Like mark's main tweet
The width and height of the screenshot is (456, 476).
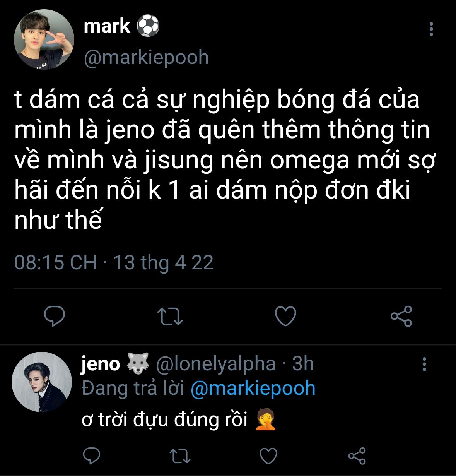click(285, 316)
